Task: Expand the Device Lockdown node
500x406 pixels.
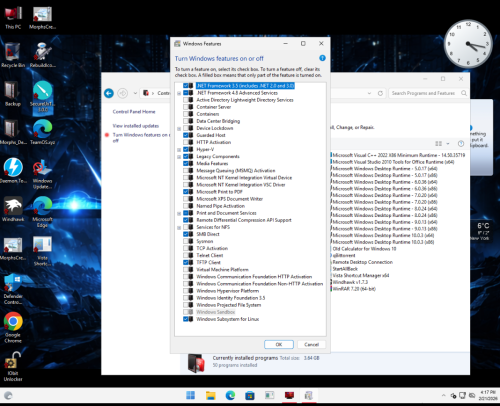Action: click(179, 128)
